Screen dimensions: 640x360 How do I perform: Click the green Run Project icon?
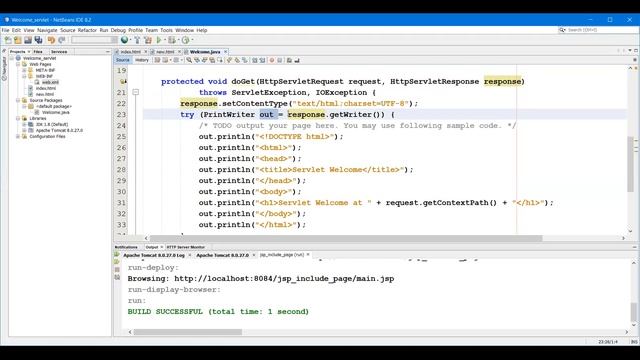click(159, 40)
